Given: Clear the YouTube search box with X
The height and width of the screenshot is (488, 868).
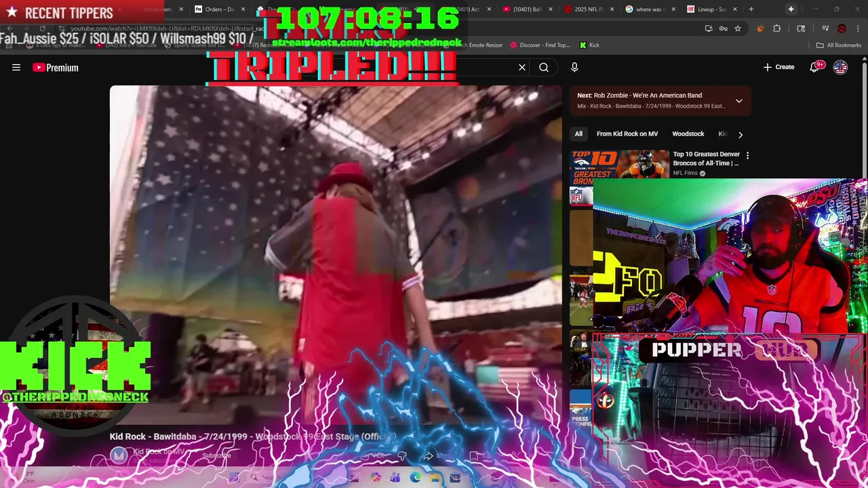Looking at the screenshot, I should pyautogui.click(x=522, y=67).
